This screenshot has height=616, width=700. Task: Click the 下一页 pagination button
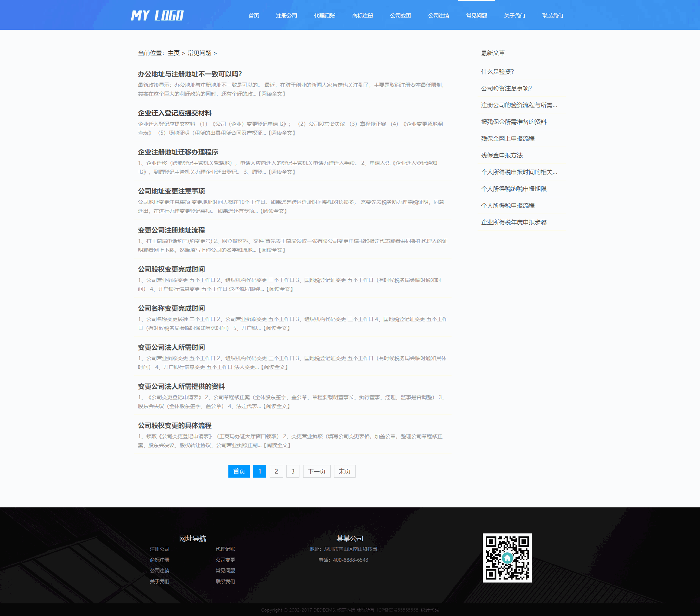point(317,471)
